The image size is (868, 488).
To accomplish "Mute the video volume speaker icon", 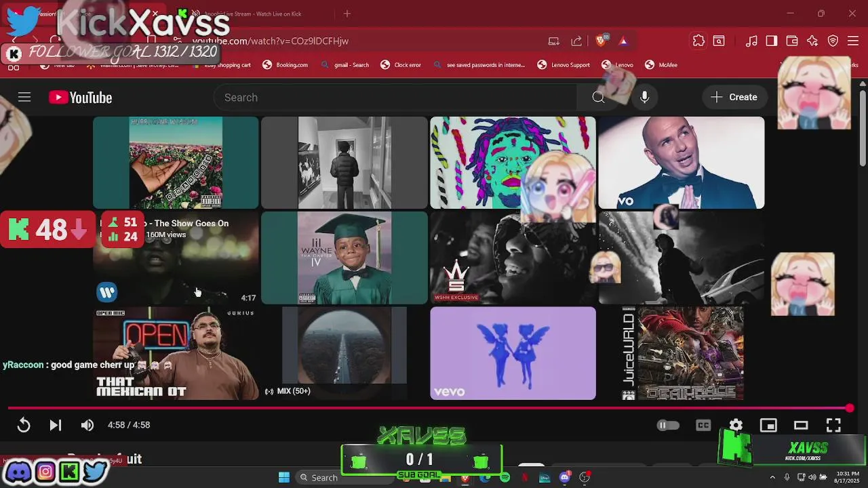I will (x=87, y=425).
